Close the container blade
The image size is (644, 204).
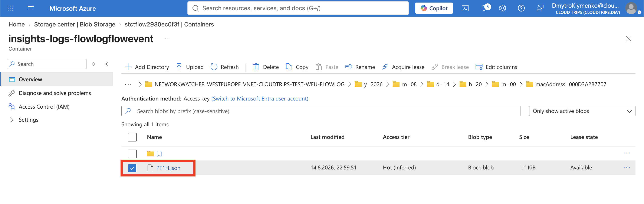pyautogui.click(x=628, y=39)
